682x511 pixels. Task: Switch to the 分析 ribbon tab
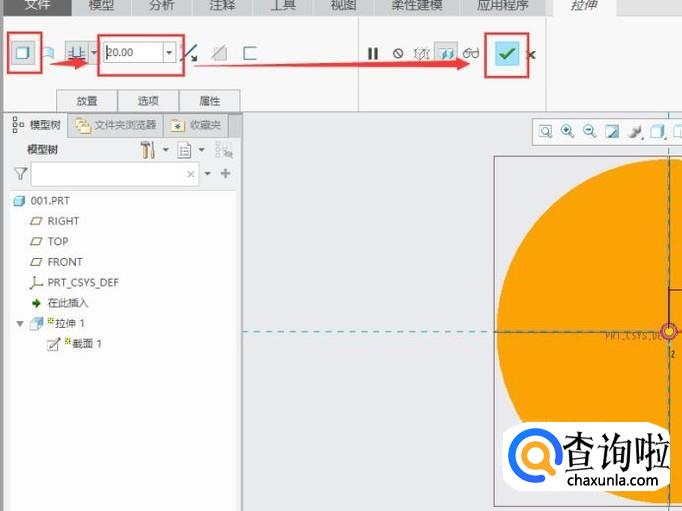coord(161,6)
